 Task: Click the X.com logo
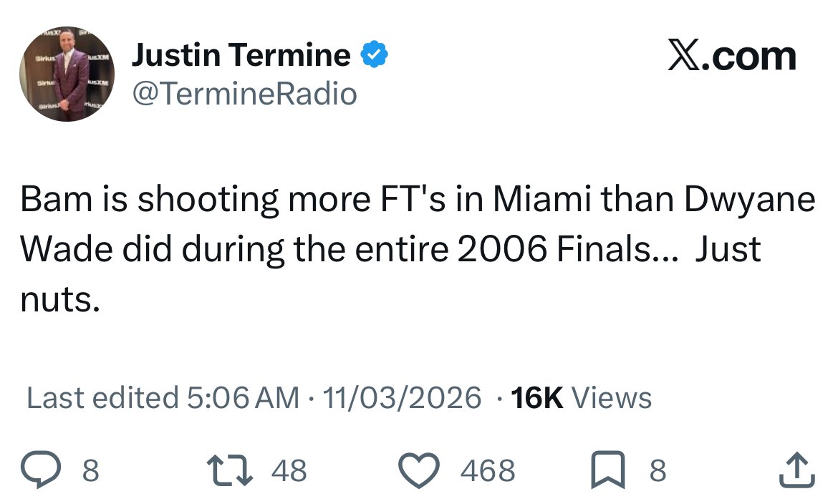pyautogui.click(x=731, y=57)
